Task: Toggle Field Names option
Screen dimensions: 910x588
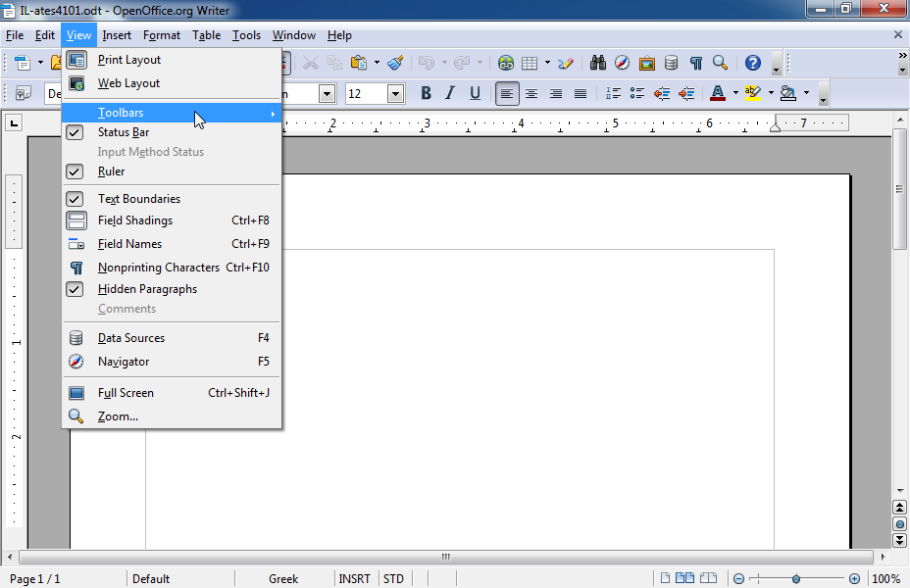Action: [172, 244]
